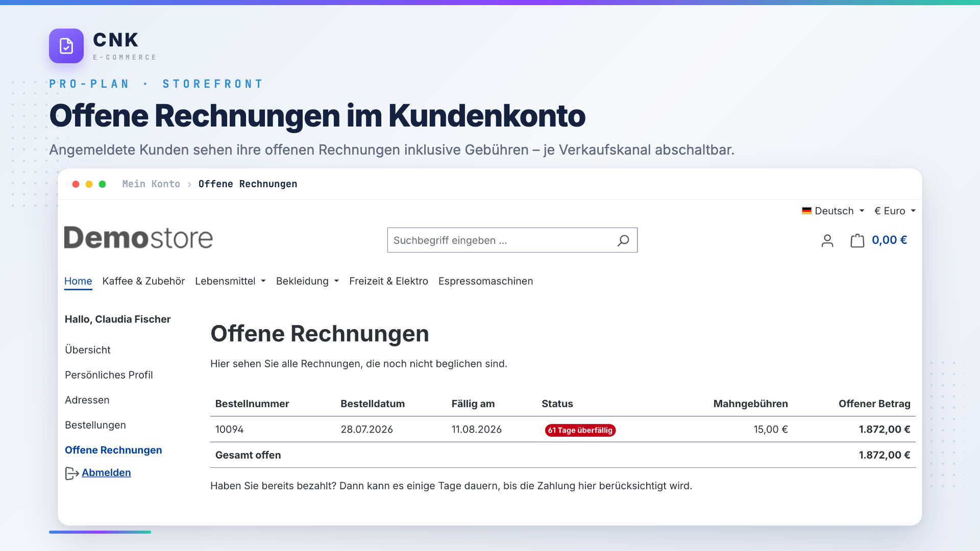980x551 pixels.
Task: Click the search magnifier icon
Action: tap(623, 240)
